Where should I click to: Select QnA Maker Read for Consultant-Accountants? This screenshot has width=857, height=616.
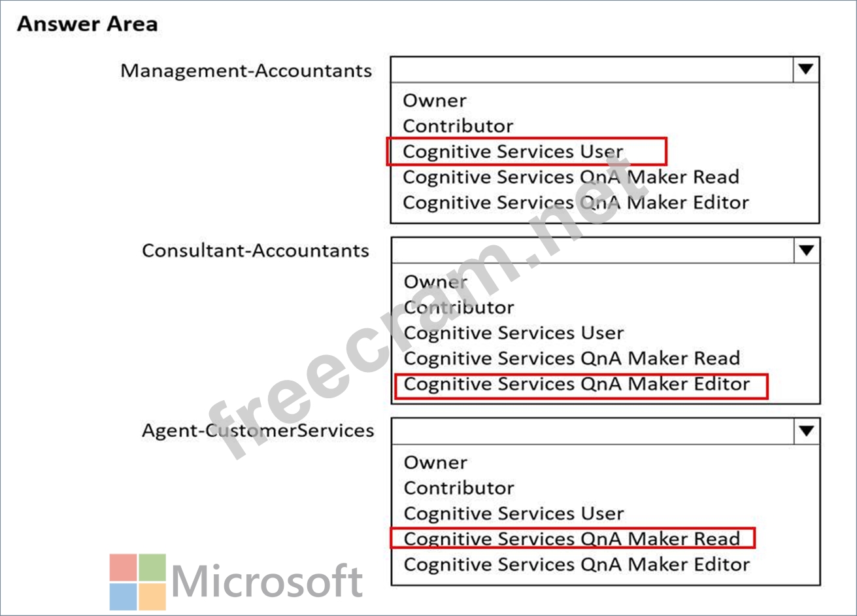(x=572, y=358)
